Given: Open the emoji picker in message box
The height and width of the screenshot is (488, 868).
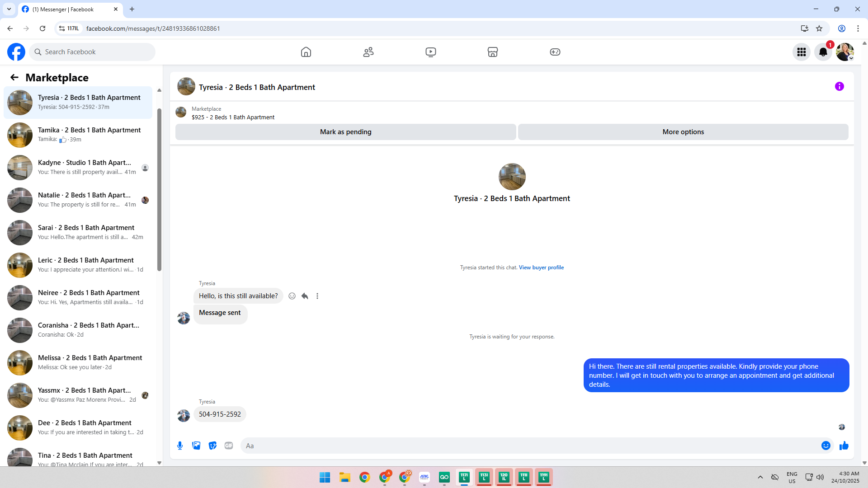Looking at the screenshot, I should point(826,446).
